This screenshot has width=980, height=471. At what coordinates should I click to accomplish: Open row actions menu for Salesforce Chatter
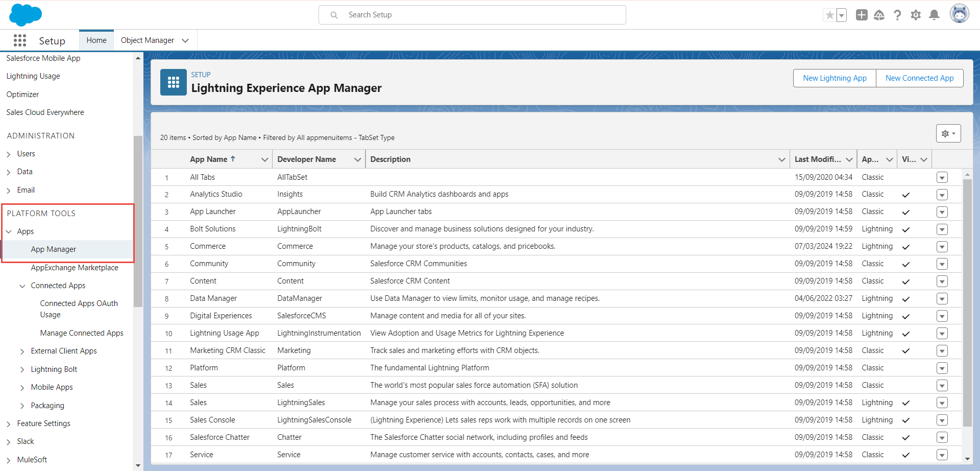[x=942, y=438]
